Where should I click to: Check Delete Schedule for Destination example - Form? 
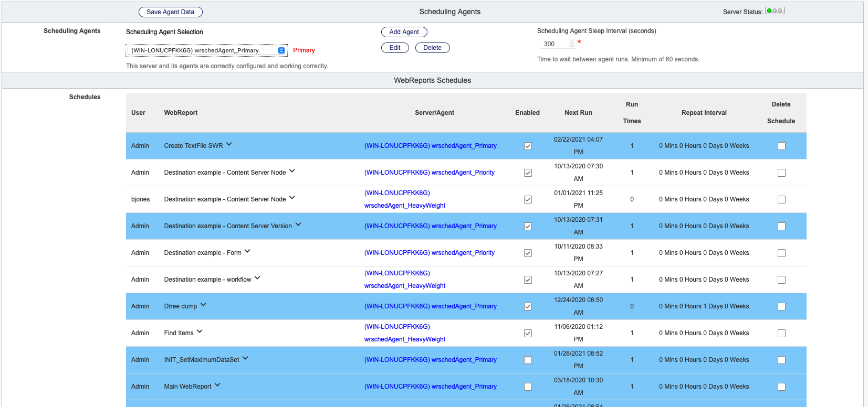(x=781, y=253)
